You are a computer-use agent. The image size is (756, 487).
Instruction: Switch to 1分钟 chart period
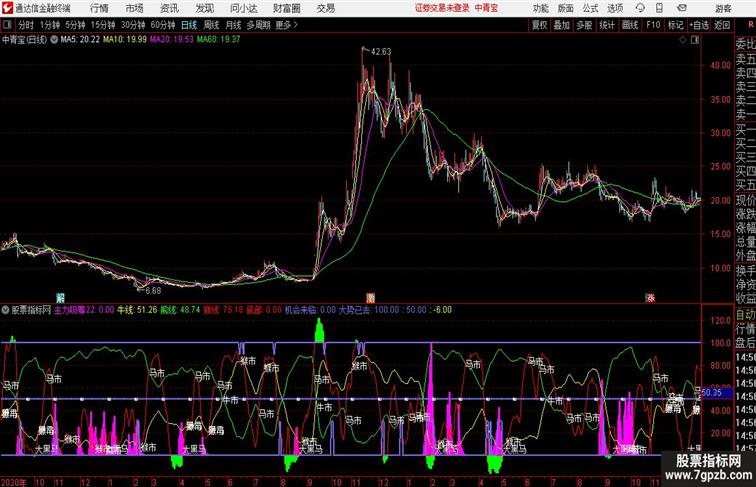coord(50,25)
